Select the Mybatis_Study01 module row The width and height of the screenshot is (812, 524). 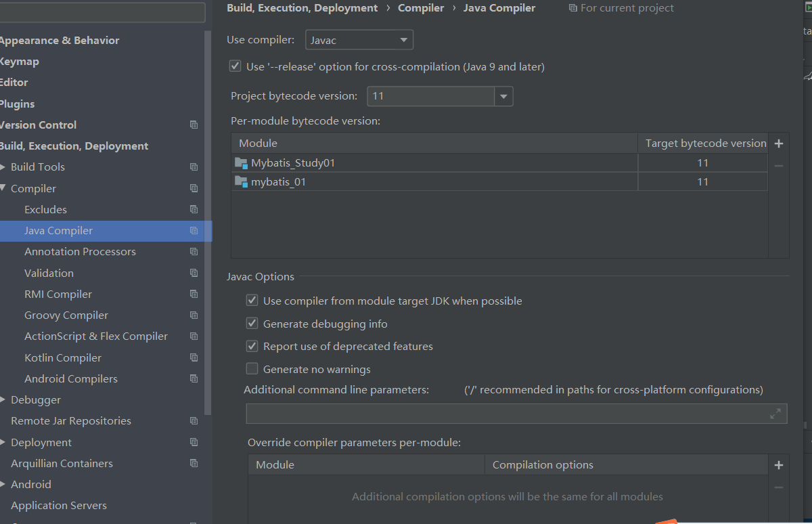pos(499,162)
